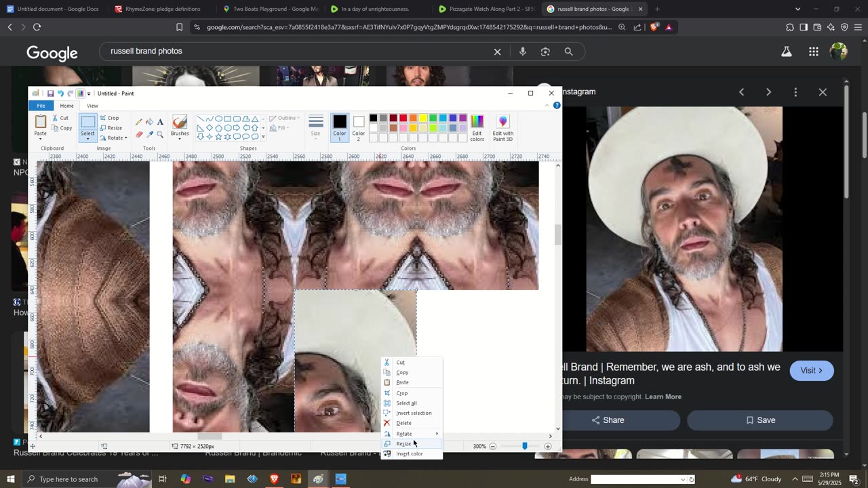Click Copy in the Clipboard group
Screen dimensions: 868x488
(62, 128)
